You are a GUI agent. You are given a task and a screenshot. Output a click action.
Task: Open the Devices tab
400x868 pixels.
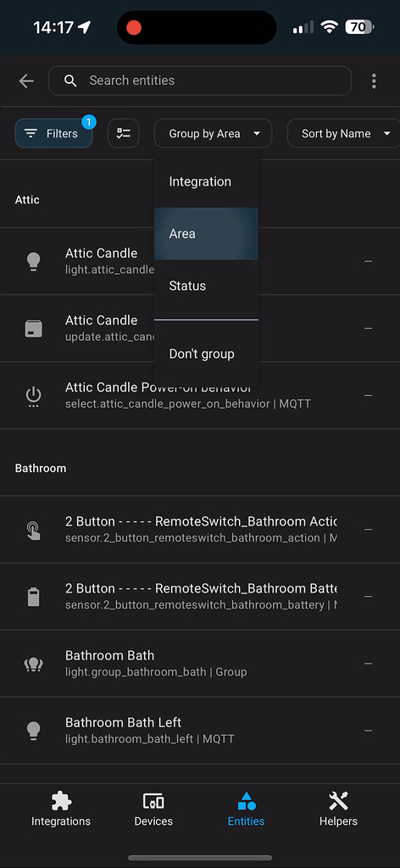[x=153, y=809]
